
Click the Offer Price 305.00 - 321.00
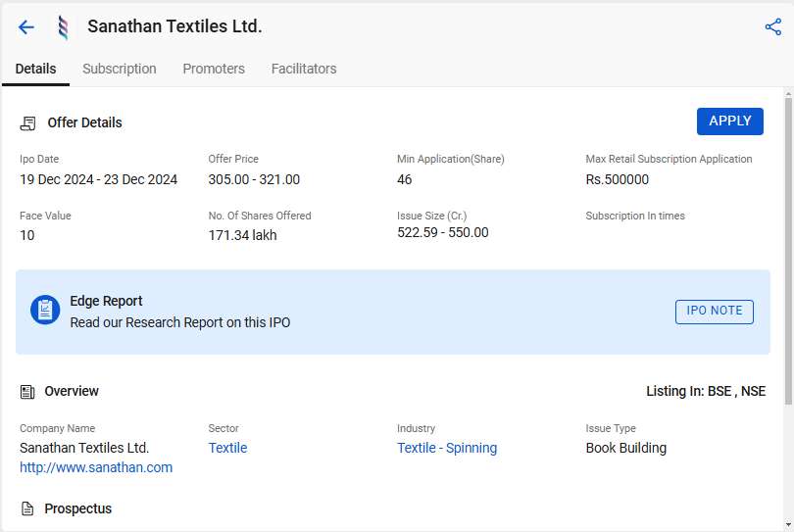(254, 179)
